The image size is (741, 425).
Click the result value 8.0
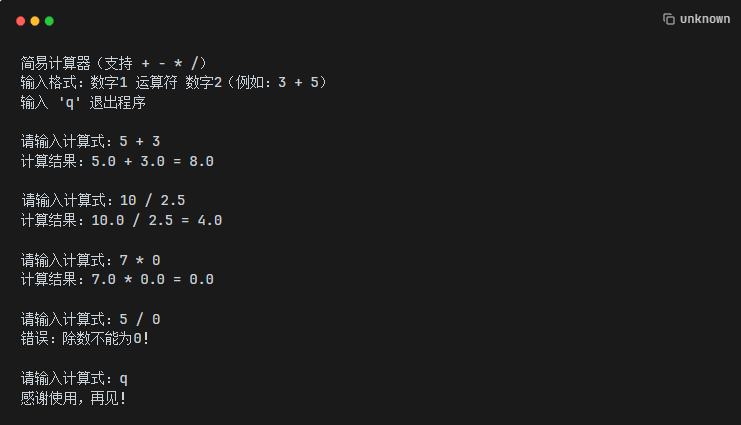(x=201, y=161)
